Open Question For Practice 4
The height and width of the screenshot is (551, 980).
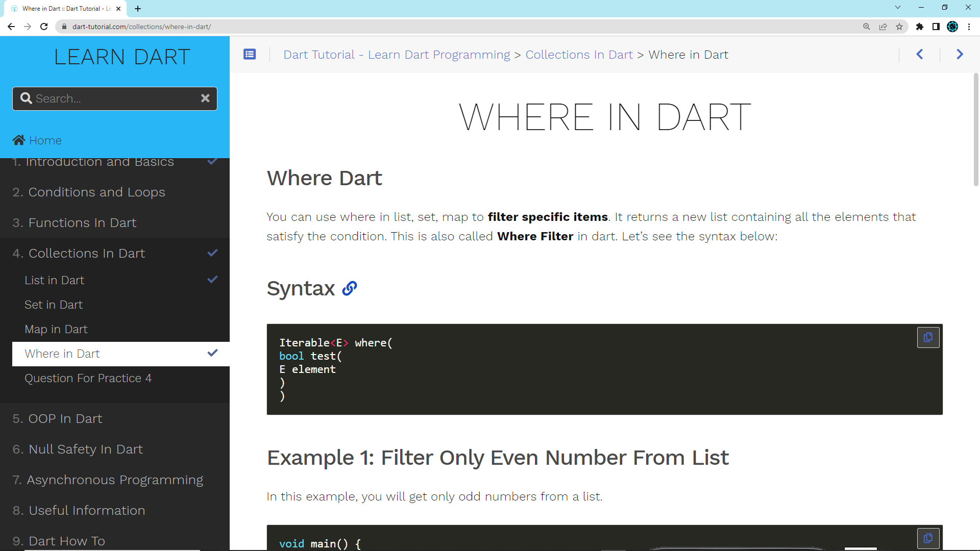pyautogui.click(x=88, y=378)
